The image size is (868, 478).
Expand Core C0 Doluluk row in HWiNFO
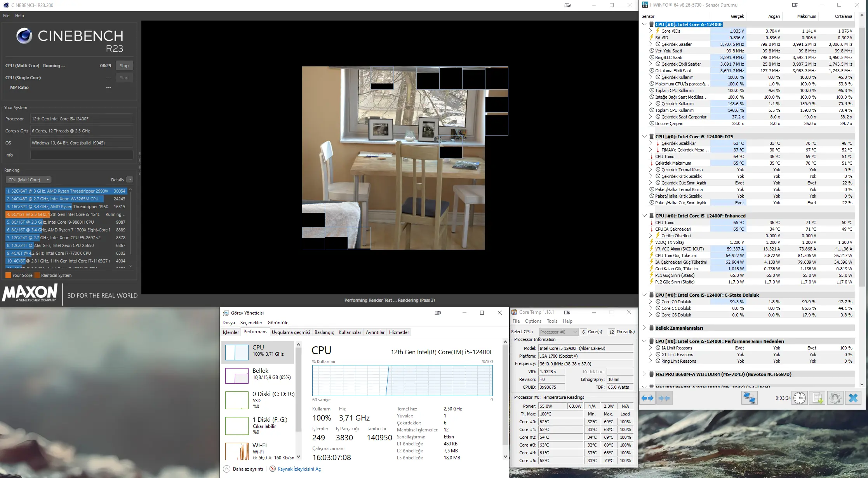(x=651, y=302)
